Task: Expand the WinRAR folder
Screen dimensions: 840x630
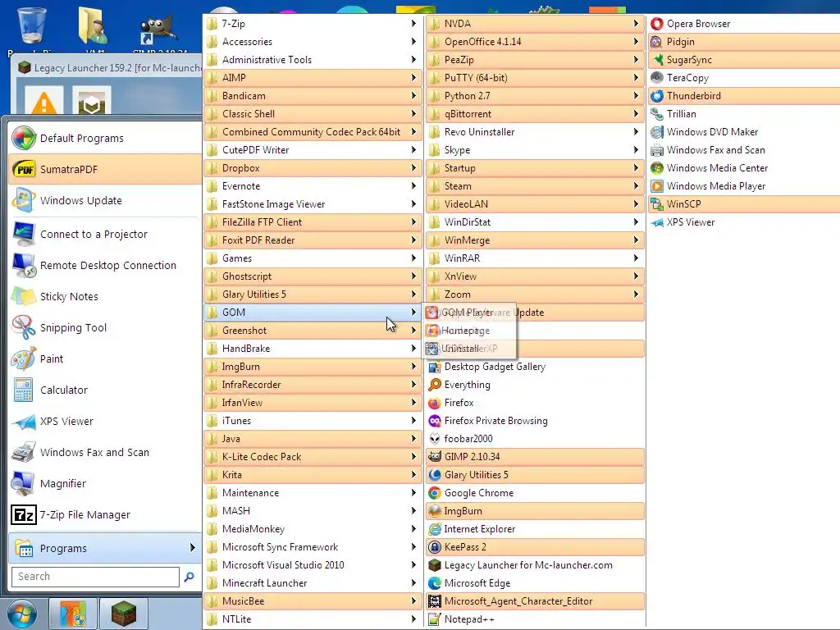Action: coord(535,258)
